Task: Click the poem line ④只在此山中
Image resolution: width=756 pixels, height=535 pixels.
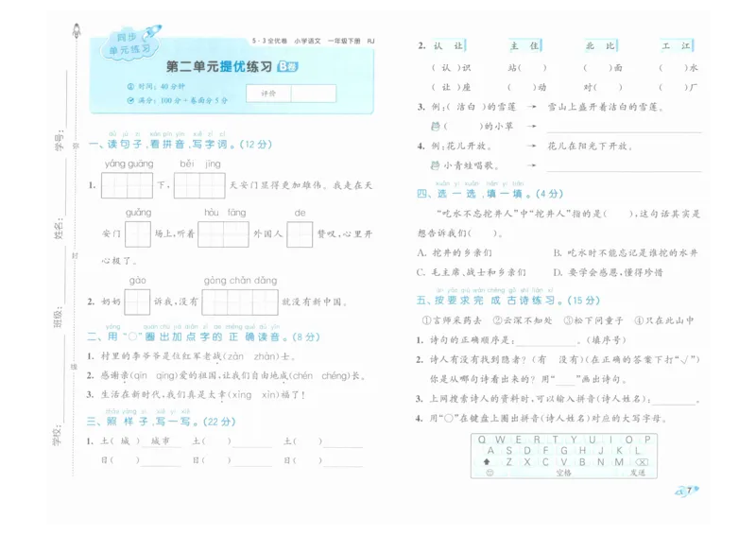Action: pos(664,320)
